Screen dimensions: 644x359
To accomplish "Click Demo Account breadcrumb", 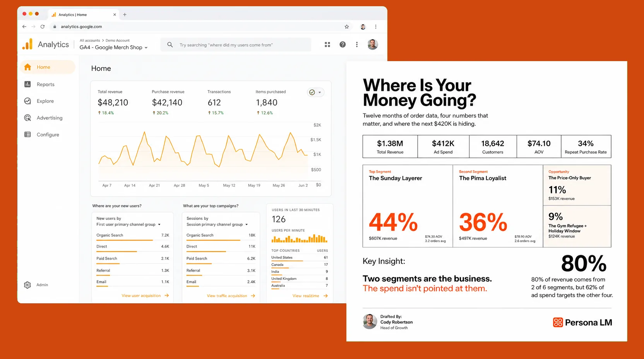I will click(x=118, y=41).
